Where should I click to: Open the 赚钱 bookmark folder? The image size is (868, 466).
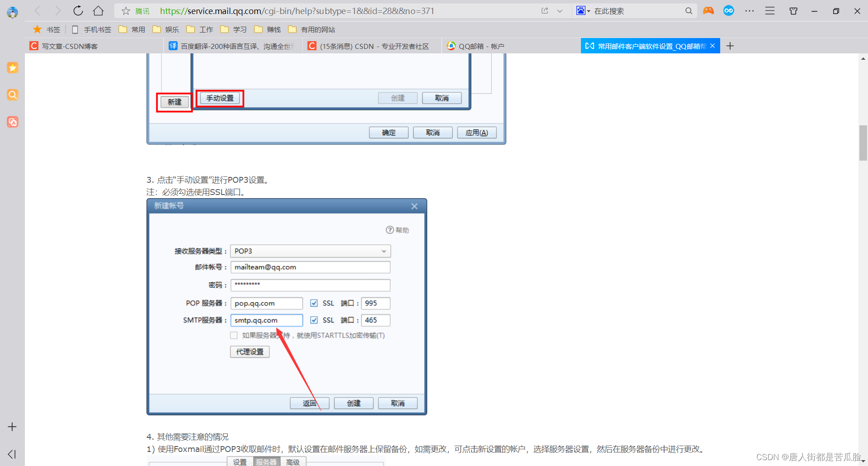(x=268, y=29)
